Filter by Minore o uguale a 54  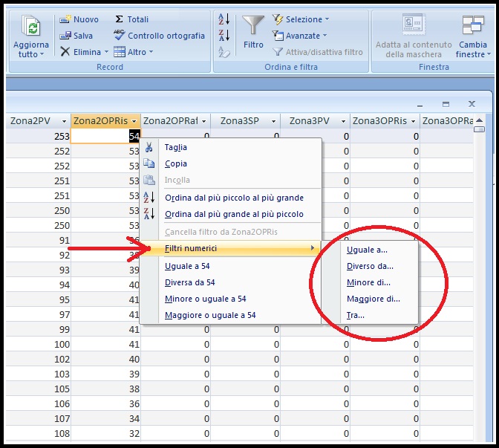230,299
